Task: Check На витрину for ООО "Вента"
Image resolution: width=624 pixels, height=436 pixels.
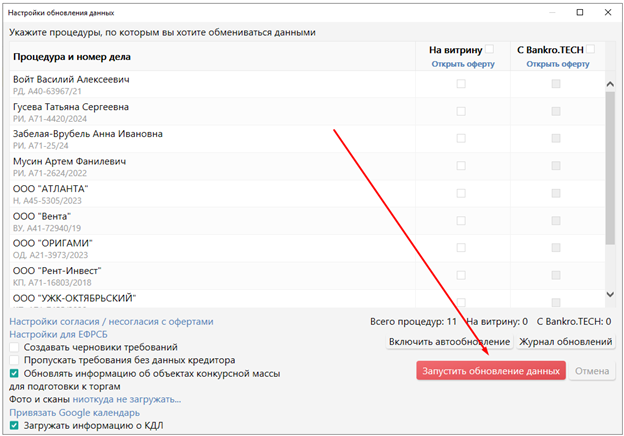Action: coord(461,221)
